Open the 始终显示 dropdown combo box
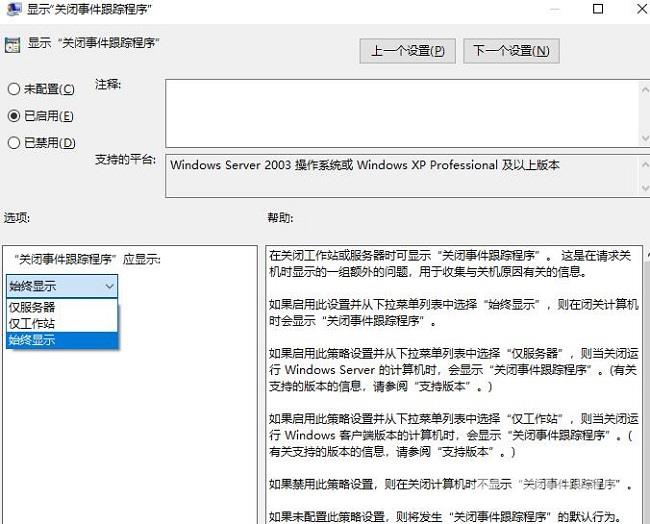 (62, 286)
